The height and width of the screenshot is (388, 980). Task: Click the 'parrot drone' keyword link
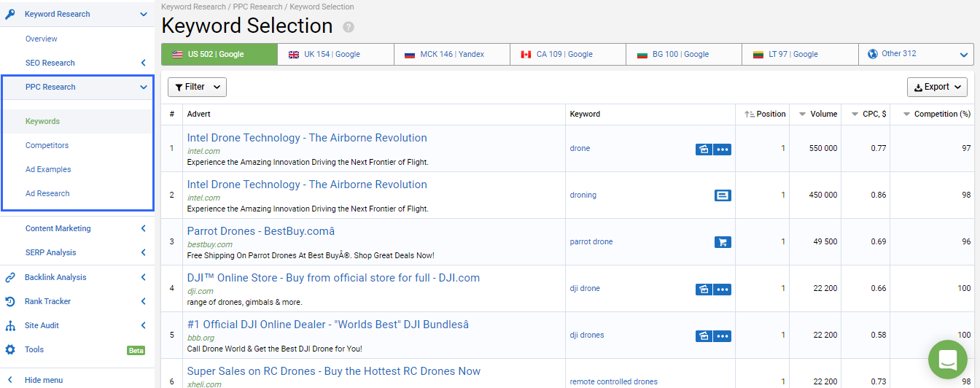click(591, 241)
